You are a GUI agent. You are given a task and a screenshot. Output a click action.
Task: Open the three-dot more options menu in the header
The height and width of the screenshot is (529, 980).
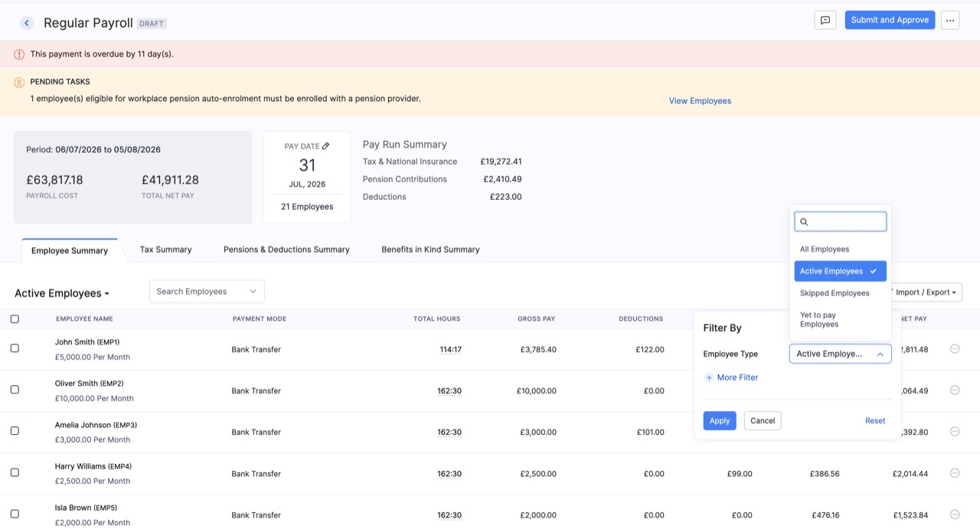[x=950, y=21]
